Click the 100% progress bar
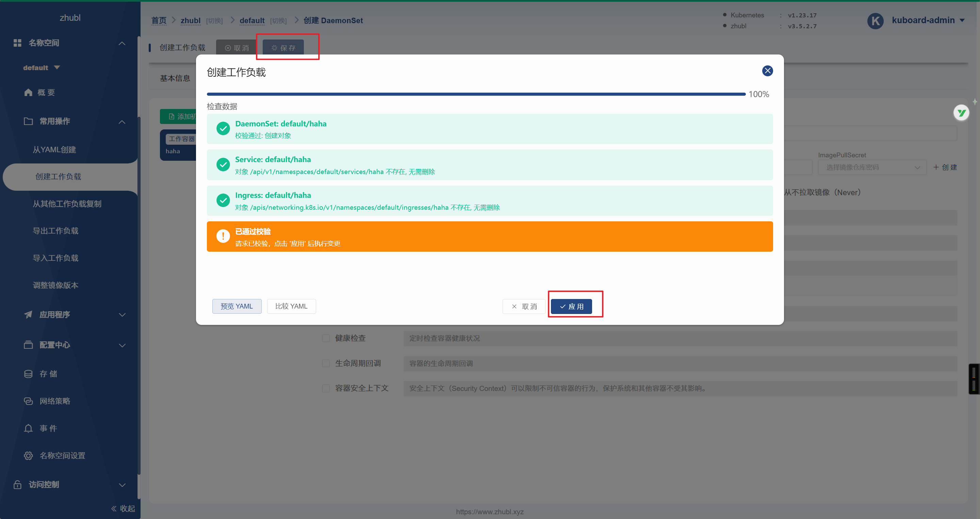Screen dimensions: 980x519 pos(476,94)
